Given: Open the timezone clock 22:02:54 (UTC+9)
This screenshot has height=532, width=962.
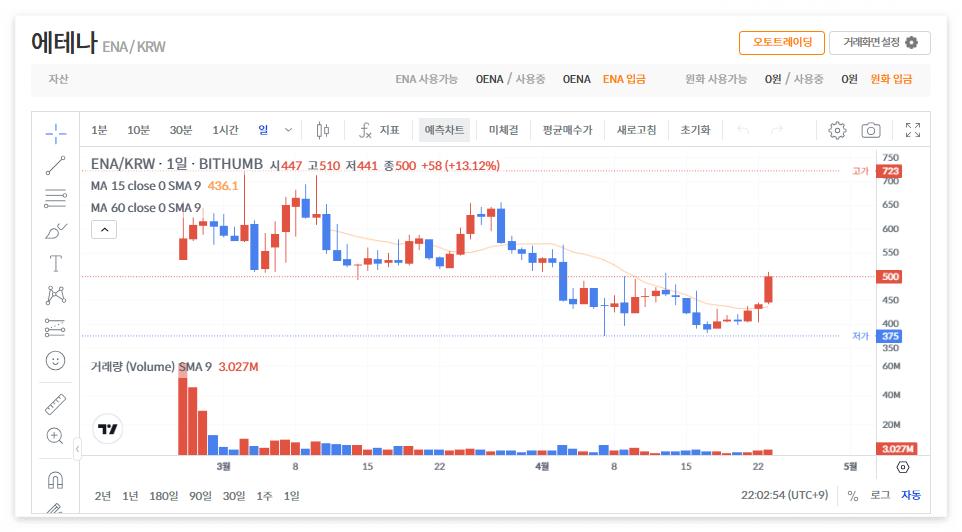Looking at the screenshot, I should (784, 495).
